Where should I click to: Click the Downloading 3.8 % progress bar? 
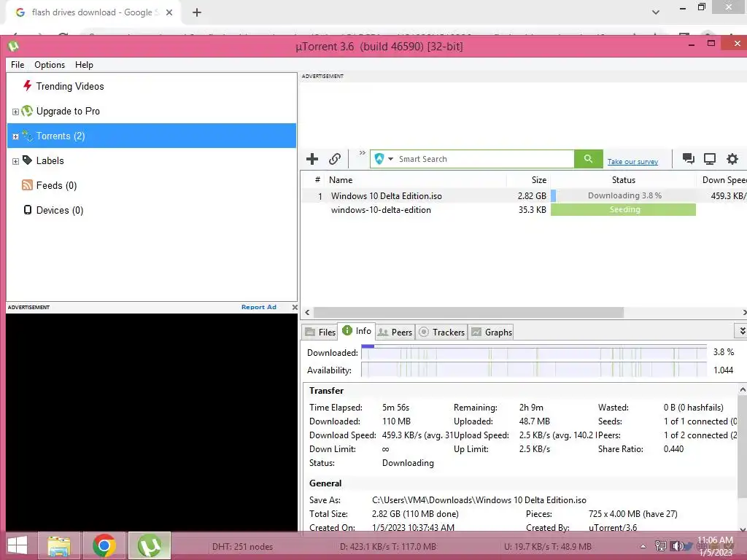coord(623,195)
